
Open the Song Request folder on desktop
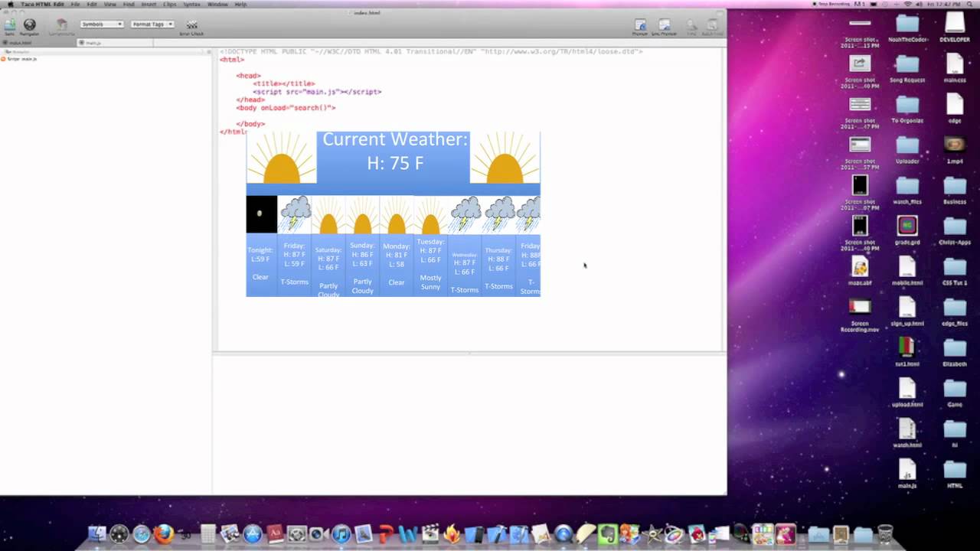[x=907, y=68]
